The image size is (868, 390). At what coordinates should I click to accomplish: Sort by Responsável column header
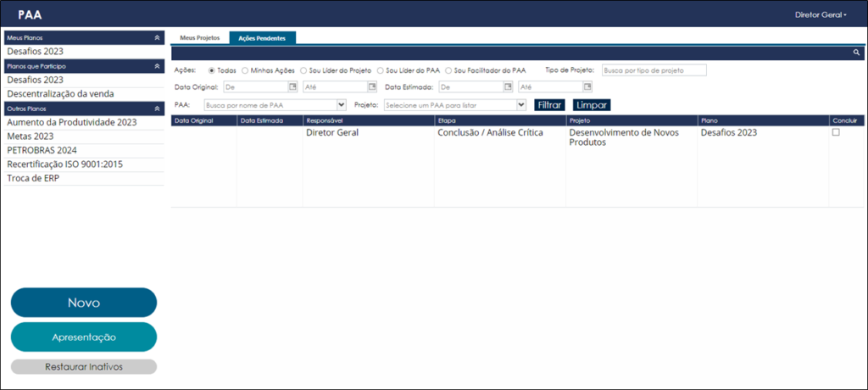coord(368,120)
